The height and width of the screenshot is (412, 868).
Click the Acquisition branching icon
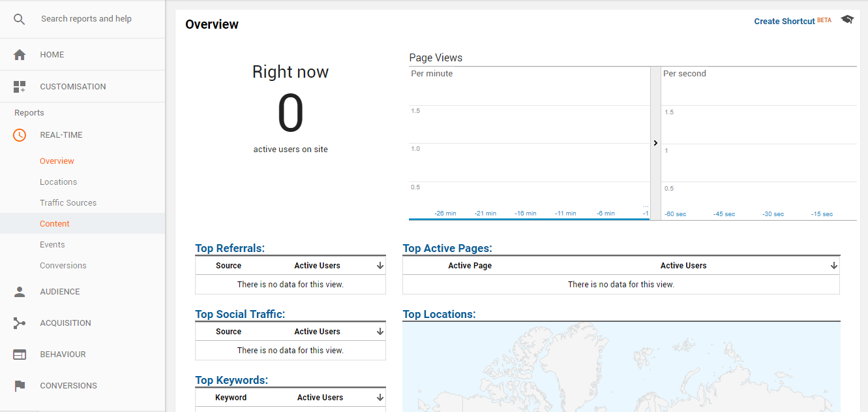20,323
